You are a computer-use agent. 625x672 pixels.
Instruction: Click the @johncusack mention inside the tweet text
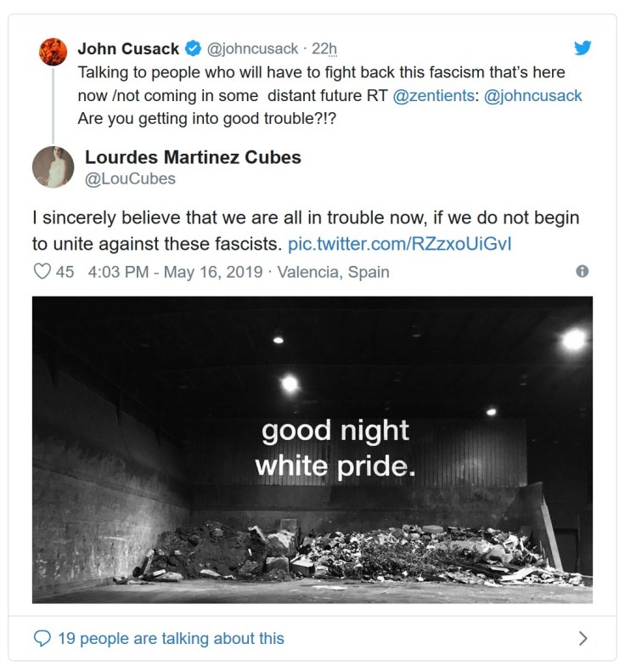532,95
